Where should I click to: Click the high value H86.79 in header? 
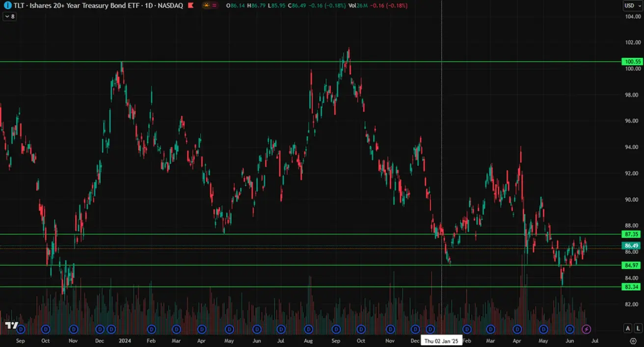(256, 6)
